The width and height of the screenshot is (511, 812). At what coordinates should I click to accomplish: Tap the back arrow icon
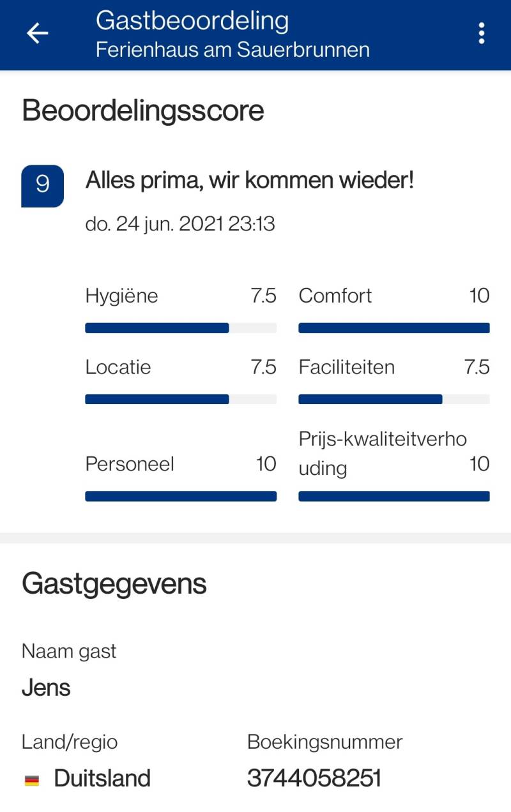(37, 33)
